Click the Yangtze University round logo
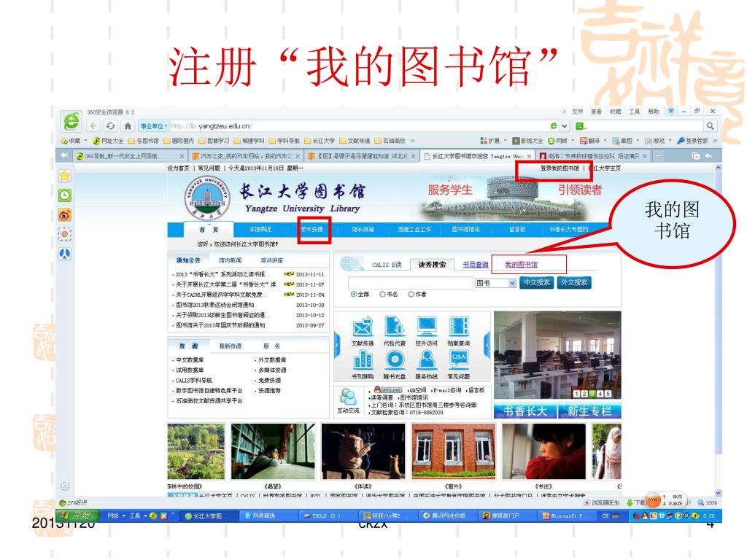This screenshot has height=560, width=747. pos(206,198)
